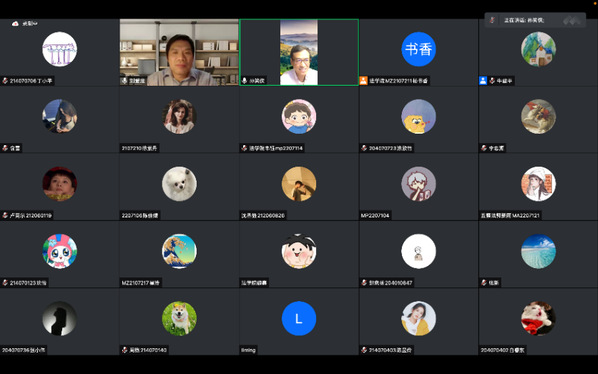Select the Shiba Inu dog avatar

179,319
